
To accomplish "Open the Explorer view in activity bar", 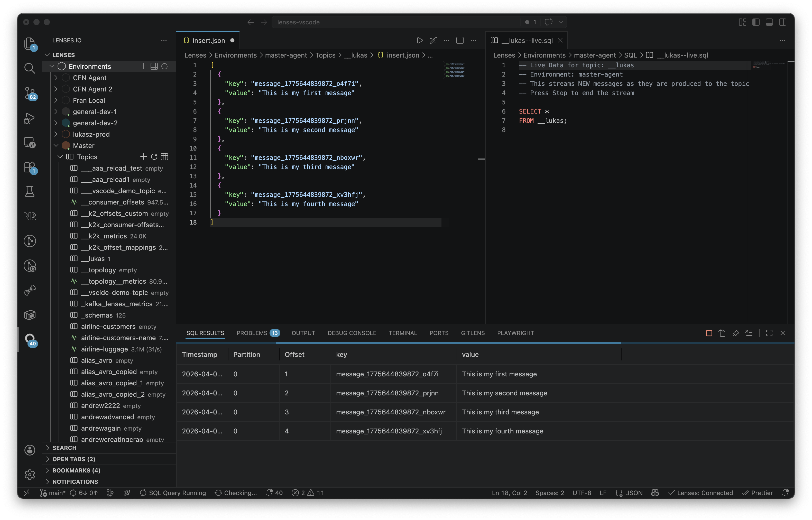I will pos(30,44).
